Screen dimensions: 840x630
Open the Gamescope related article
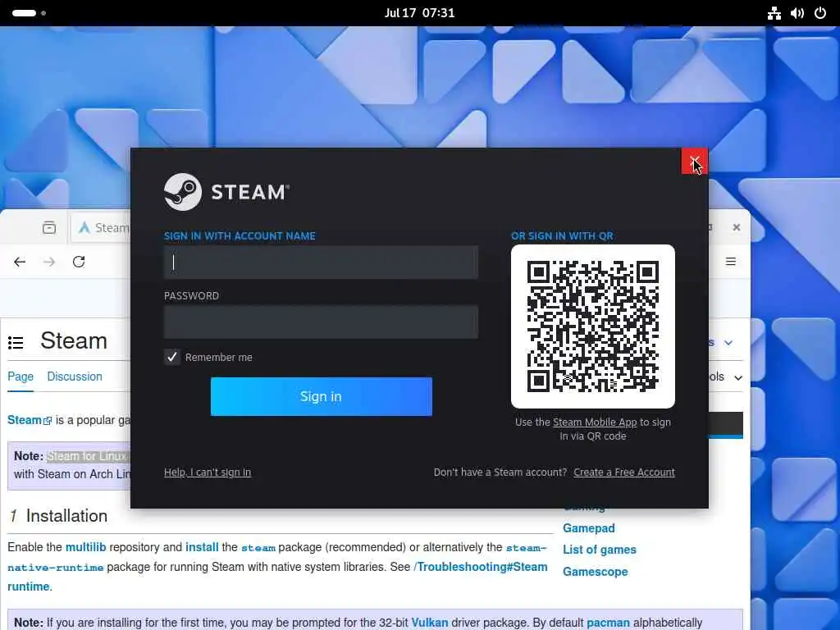point(596,572)
